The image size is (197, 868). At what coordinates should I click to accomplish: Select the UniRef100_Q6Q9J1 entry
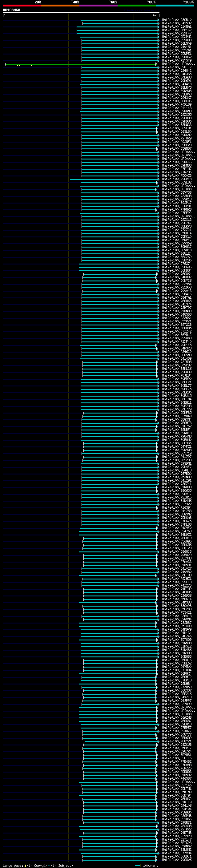pos(176,856)
